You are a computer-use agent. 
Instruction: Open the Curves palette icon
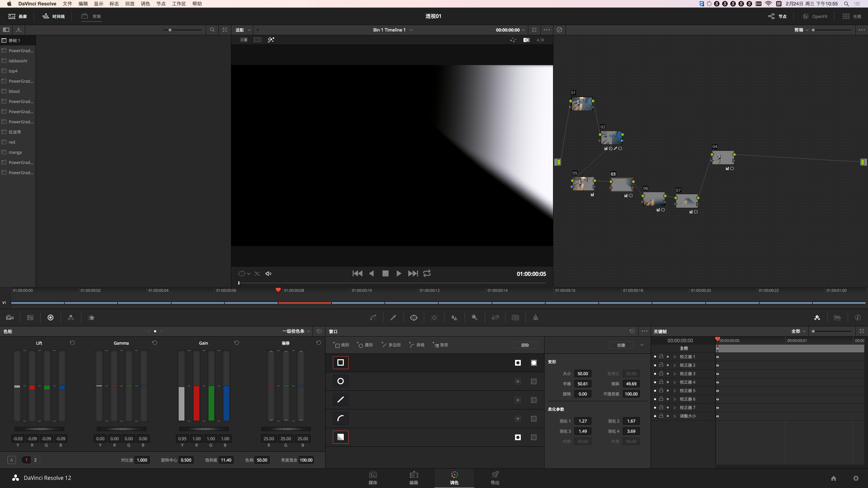(x=373, y=318)
